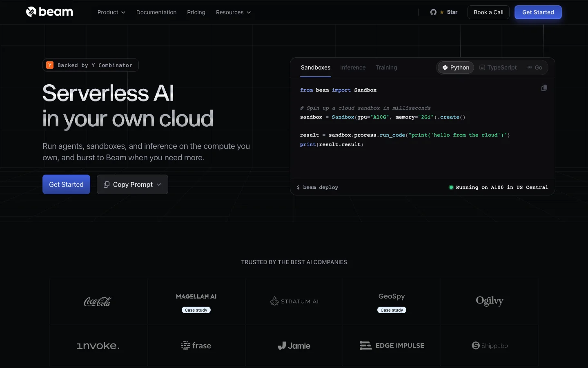Click the copy icon in Copy Prompt

[x=106, y=184]
